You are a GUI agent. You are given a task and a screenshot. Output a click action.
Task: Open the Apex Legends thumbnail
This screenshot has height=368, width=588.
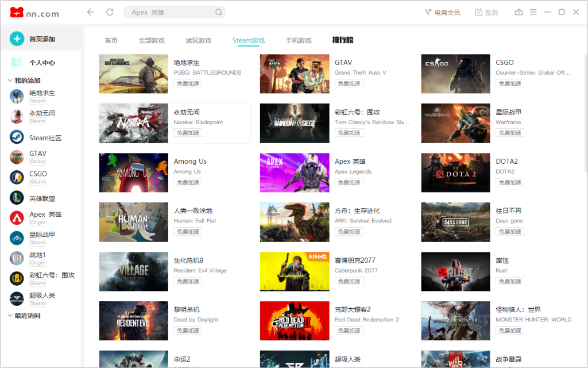pyautogui.click(x=295, y=172)
